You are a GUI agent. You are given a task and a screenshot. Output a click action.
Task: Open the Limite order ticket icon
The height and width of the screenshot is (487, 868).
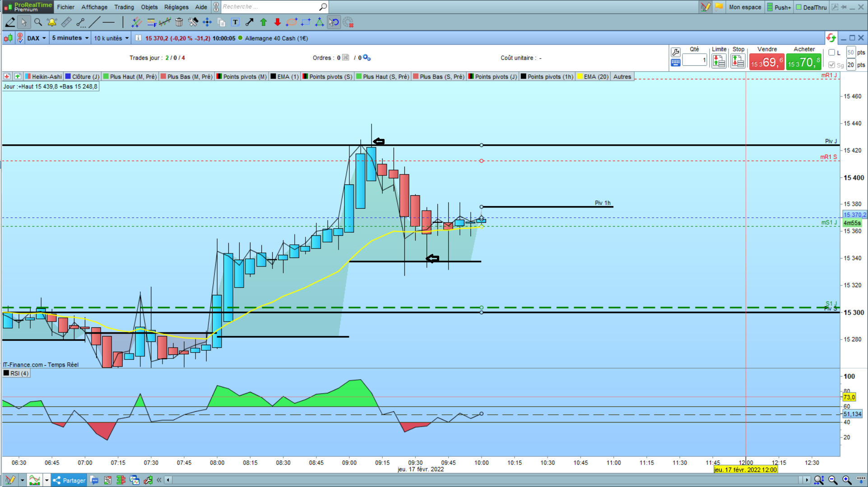[x=719, y=61]
